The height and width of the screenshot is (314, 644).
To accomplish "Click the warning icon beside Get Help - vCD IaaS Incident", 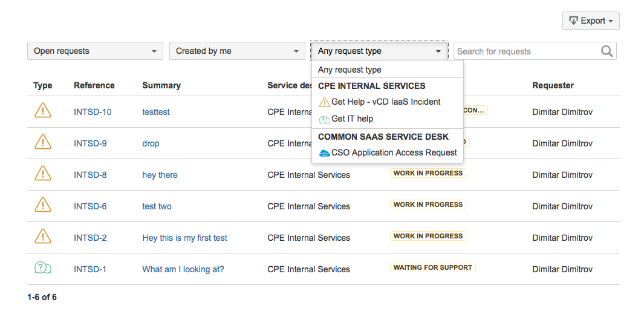I will click(325, 102).
